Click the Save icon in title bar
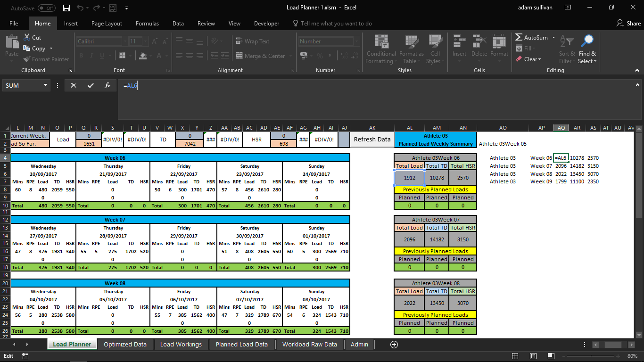Image resolution: width=644 pixels, height=362 pixels. pos(66,8)
